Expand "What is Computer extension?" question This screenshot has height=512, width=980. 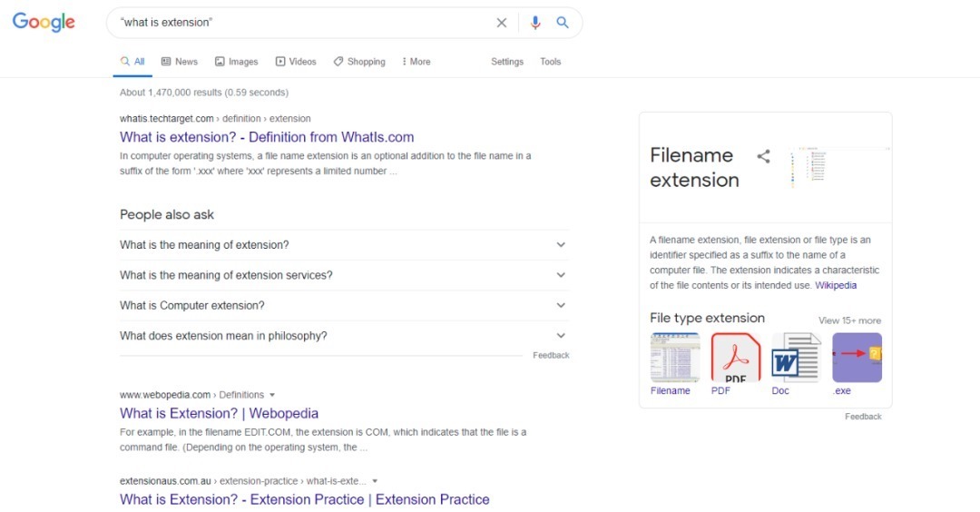tap(561, 306)
